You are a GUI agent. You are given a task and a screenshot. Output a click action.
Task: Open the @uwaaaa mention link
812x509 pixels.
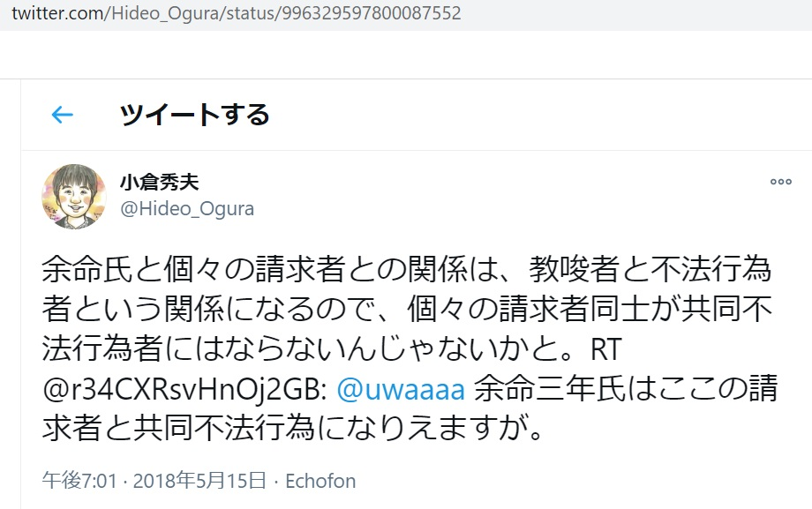pos(401,389)
